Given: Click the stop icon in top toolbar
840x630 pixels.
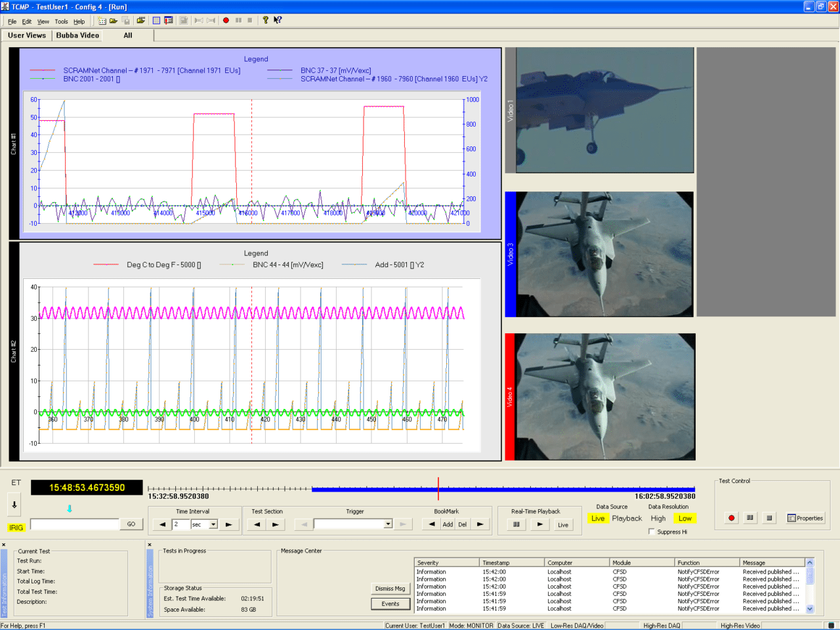Looking at the screenshot, I should (x=249, y=20).
